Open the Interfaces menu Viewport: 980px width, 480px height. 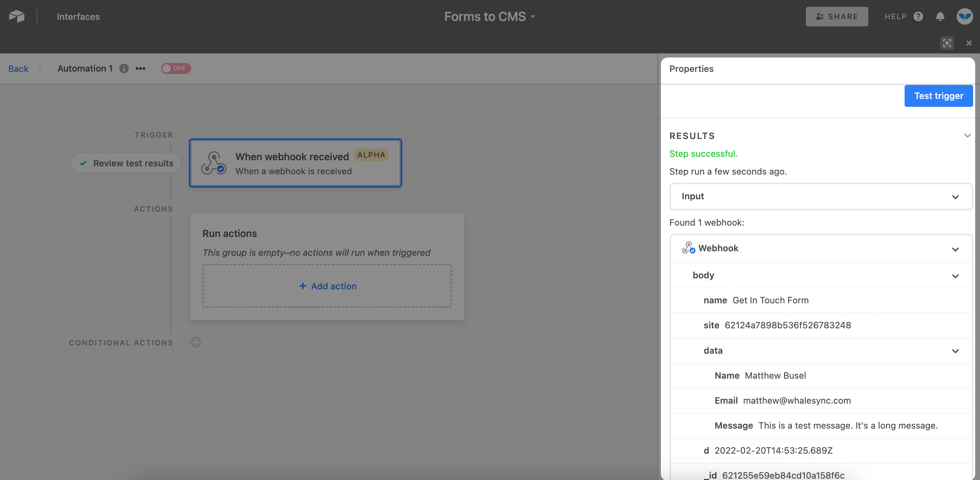tap(78, 16)
